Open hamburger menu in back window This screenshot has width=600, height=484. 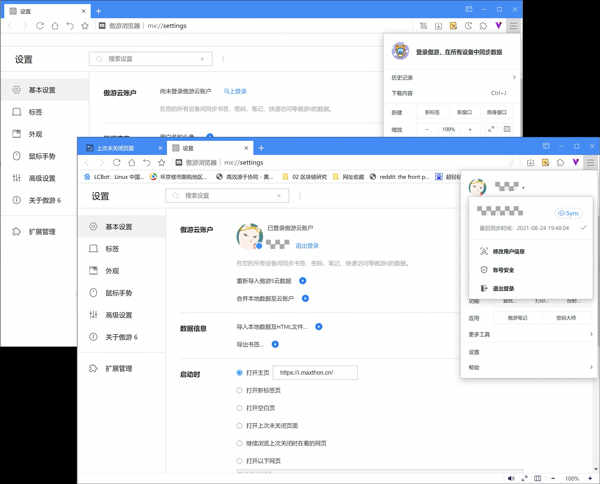click(x=513, y=26)
